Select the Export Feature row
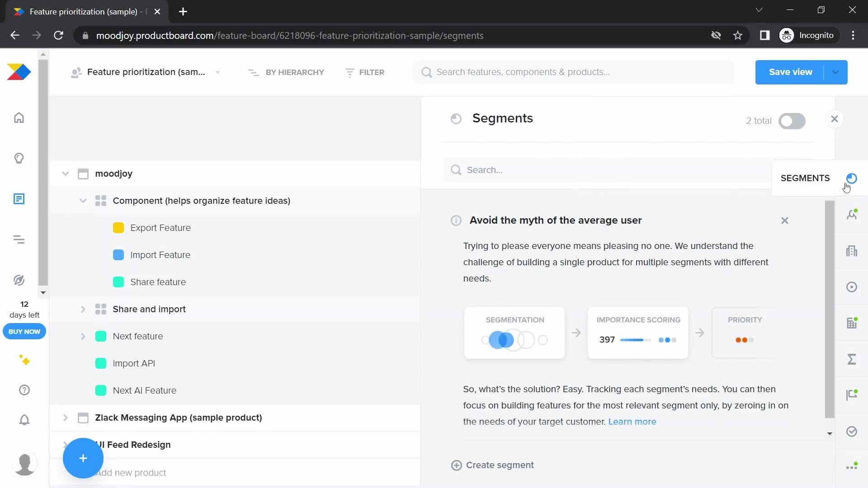This screenshot has height=488, width=868. click(x=235, y=228)
